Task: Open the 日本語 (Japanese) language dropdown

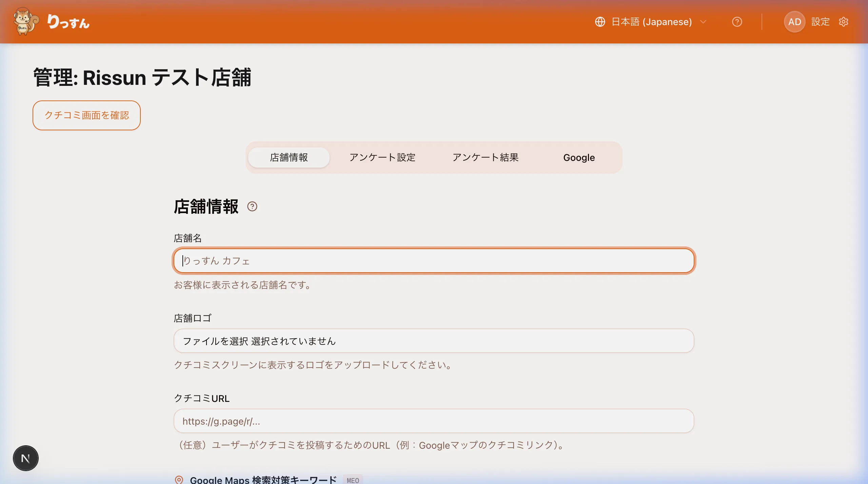Action: point(651,22)
